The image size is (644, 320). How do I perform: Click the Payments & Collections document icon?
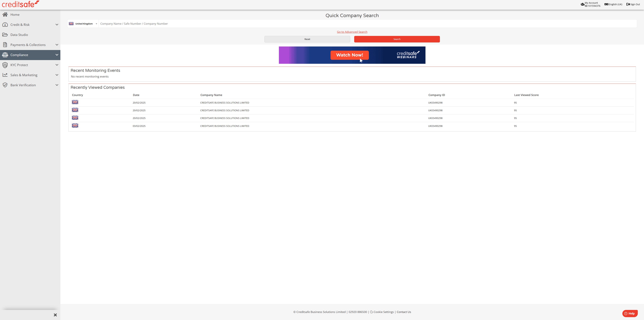point(5,45)
